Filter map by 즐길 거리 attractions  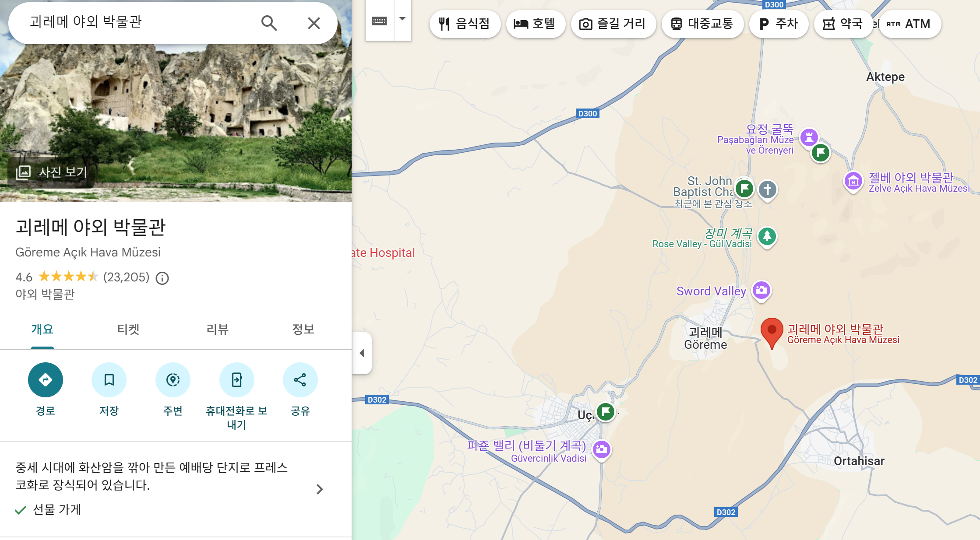click(613, 24)
